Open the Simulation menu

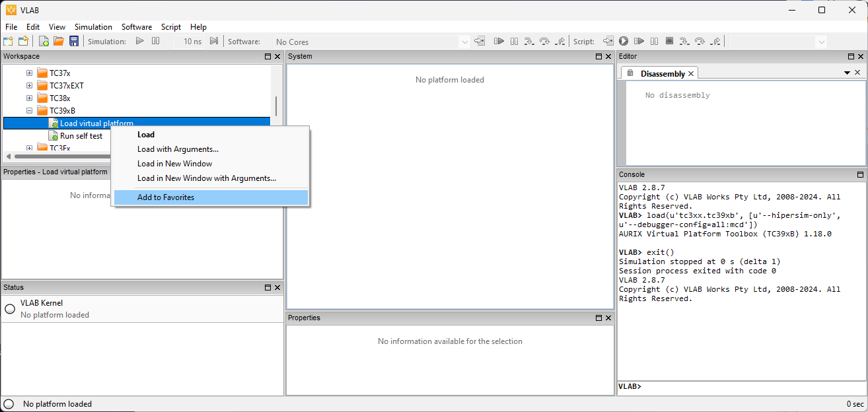93,27
